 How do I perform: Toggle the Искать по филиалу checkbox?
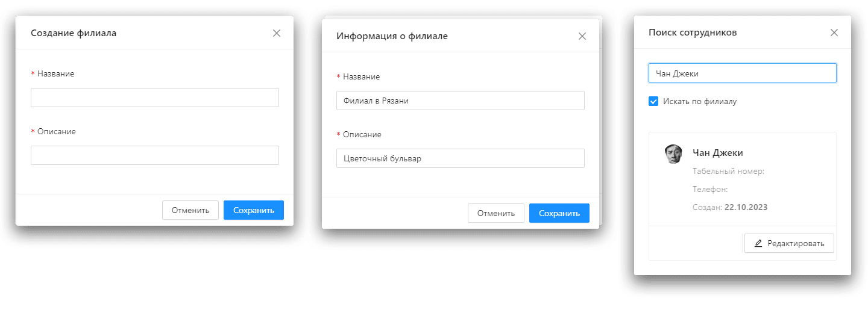(653, 101)
